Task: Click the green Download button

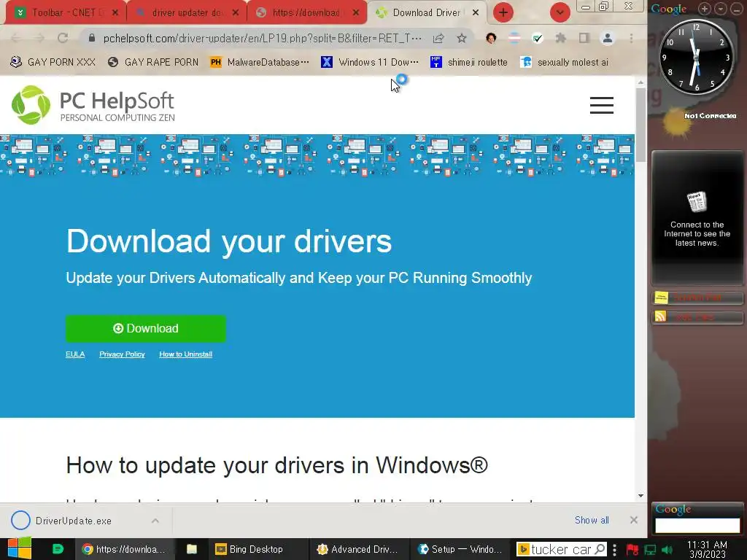Action: [146, 329]
